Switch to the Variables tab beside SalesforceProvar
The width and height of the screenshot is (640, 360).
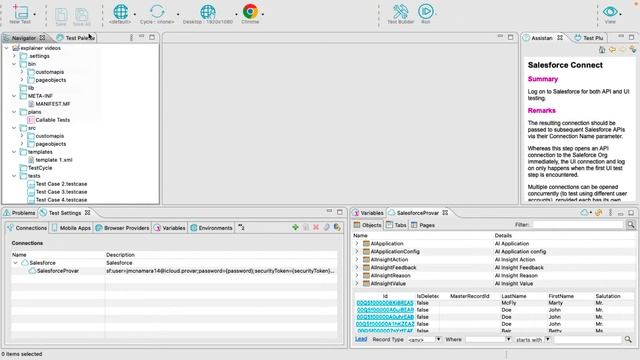coord(368,213)
